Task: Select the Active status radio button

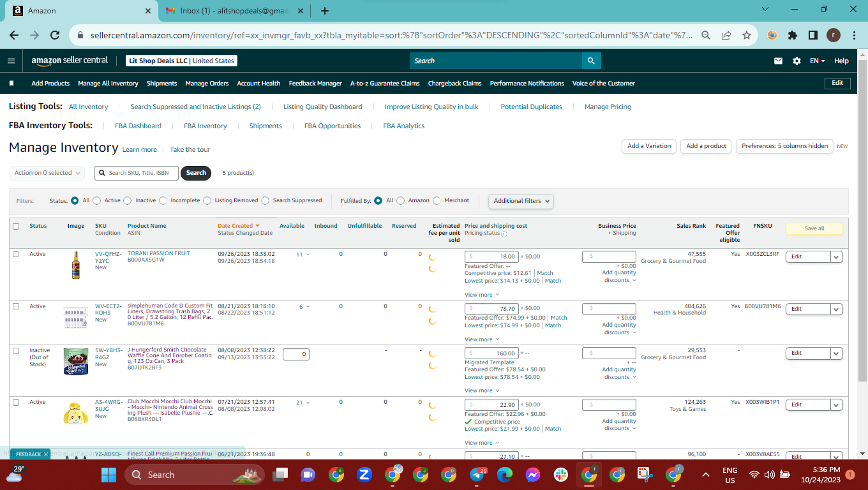Action: pyautogui.click(x=97, y=200)
